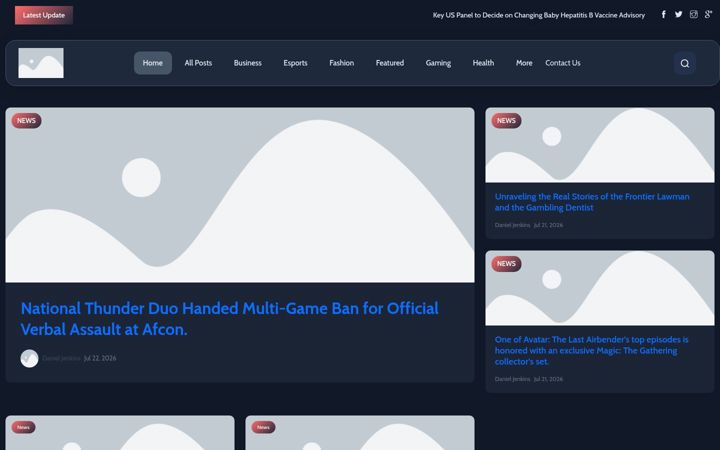720x450 pixels.
Task: Select Fashion in the navigation bar
Action: [x=342, y=63]
